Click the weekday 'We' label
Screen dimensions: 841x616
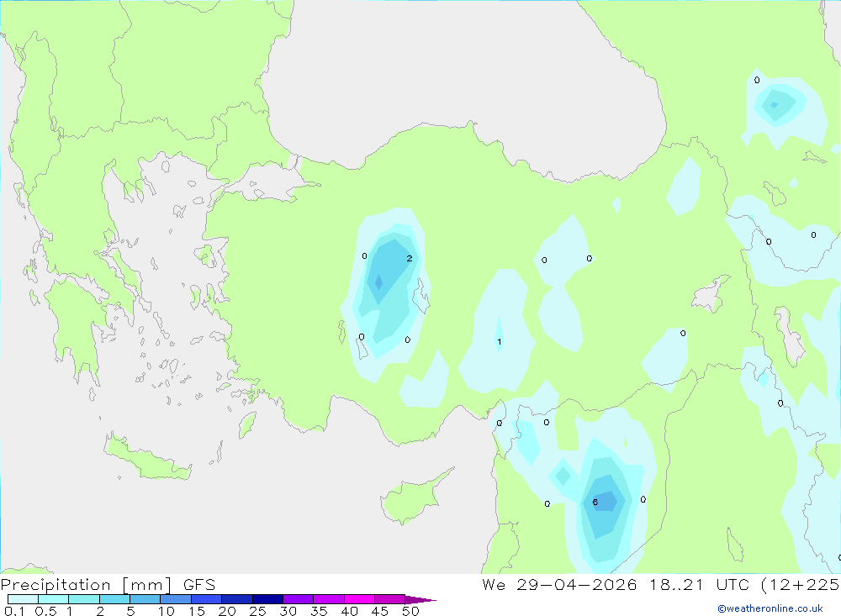(x=494, y=584)
